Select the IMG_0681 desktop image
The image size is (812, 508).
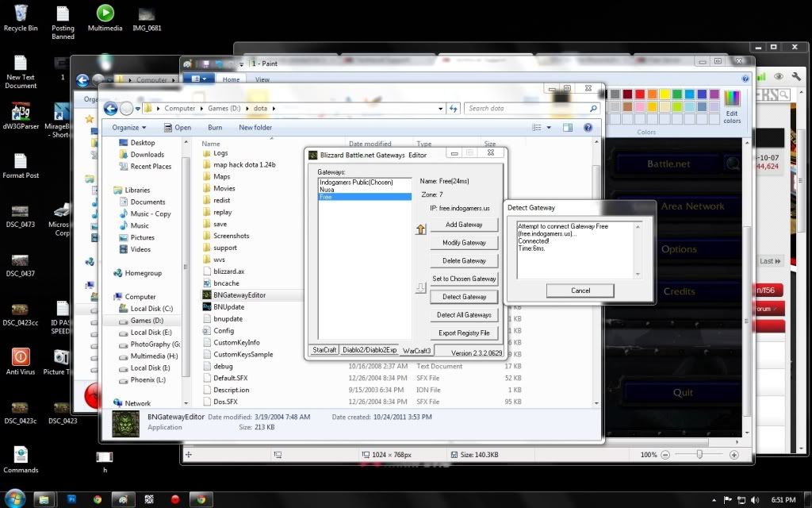coord(147,18)
